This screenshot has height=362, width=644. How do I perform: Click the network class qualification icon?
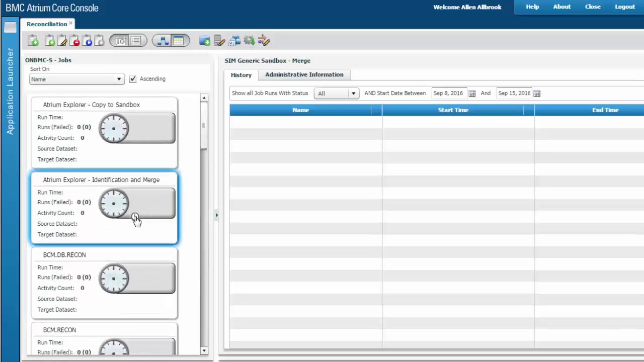pyautogui.click(x=234, y=41)
